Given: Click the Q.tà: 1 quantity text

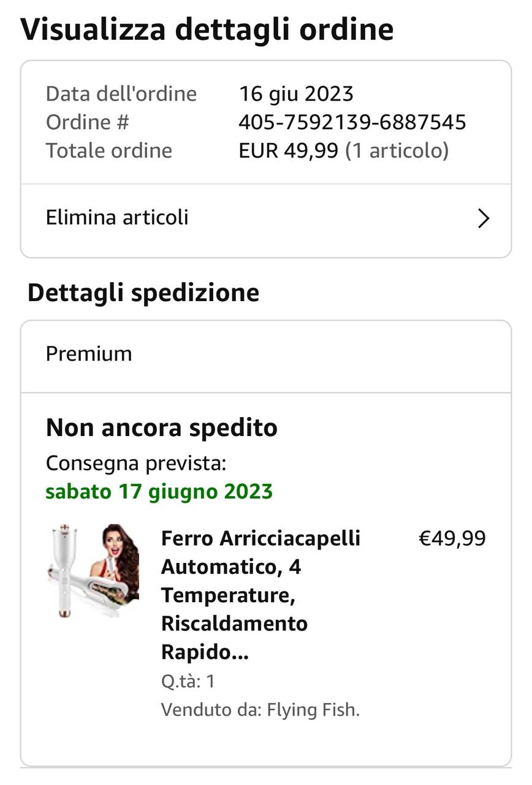Looking at the screenshot, I should (188, 681).
